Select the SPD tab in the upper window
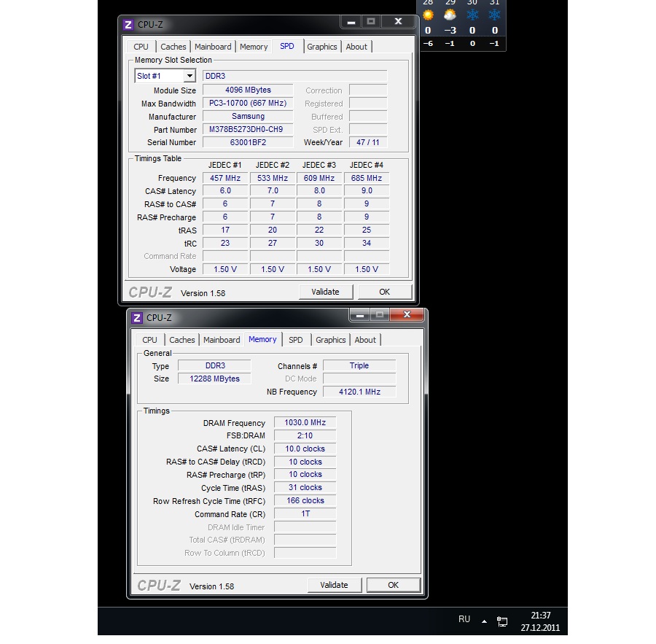The image size is (656, 644). 287,46
